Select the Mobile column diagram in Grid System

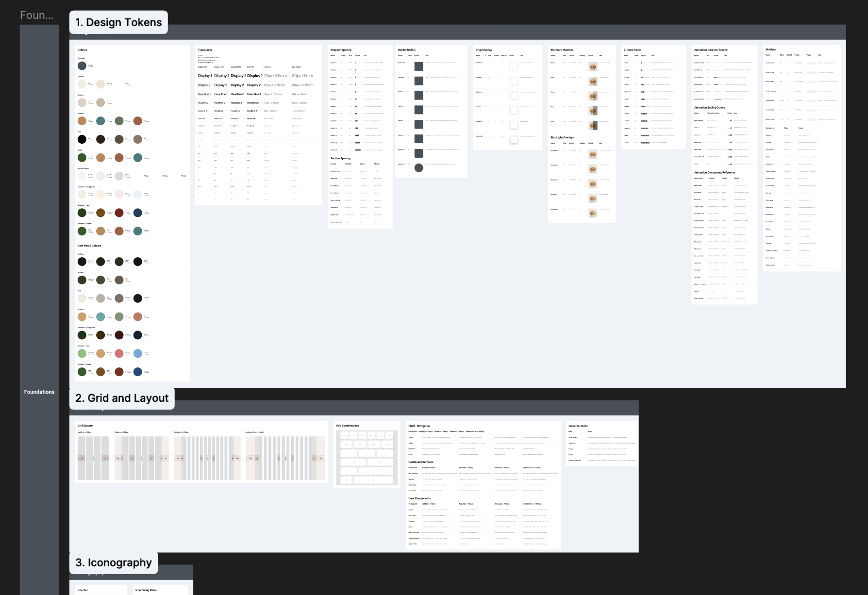93,458
